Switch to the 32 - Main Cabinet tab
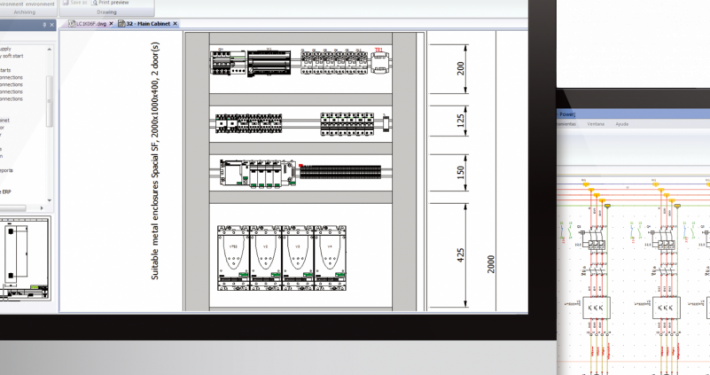The image size is (710, 375). pos(148,24)
